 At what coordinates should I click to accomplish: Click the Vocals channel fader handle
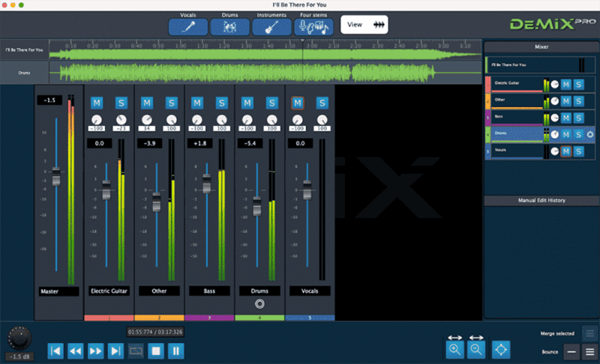307,189
